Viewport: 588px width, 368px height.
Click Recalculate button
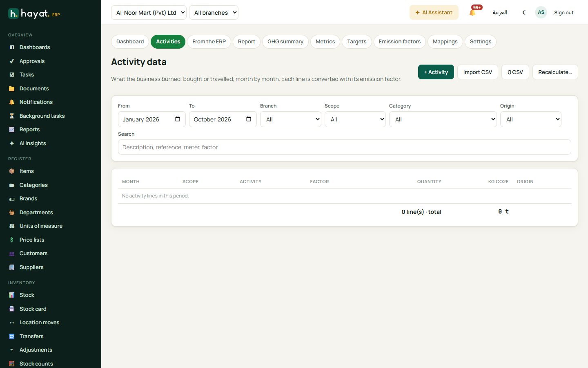(555, 72)
